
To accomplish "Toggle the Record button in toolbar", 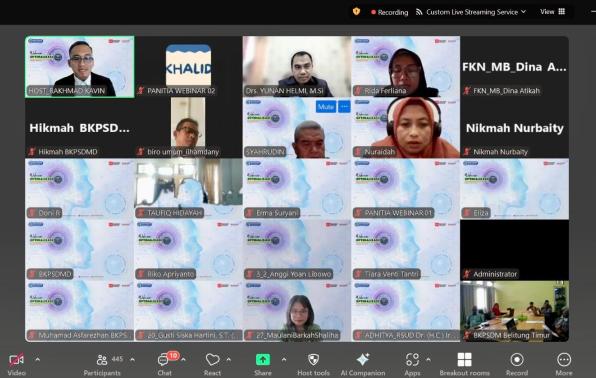I will 517,359.
